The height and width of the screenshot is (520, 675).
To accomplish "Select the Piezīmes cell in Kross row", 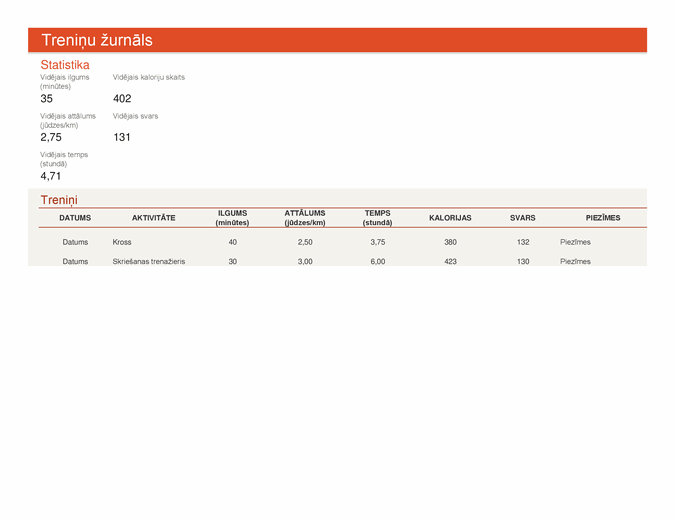I will click(x=576, y=242).
